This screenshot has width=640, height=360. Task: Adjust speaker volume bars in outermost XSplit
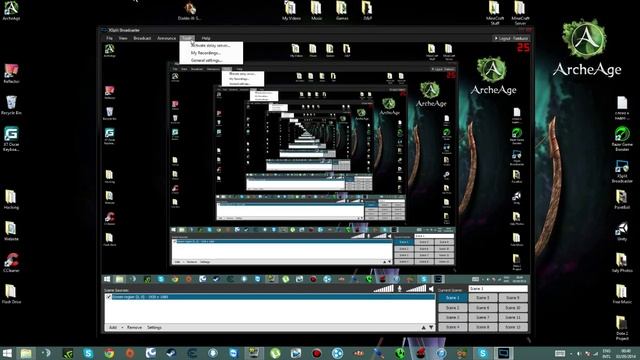(416, 289)
